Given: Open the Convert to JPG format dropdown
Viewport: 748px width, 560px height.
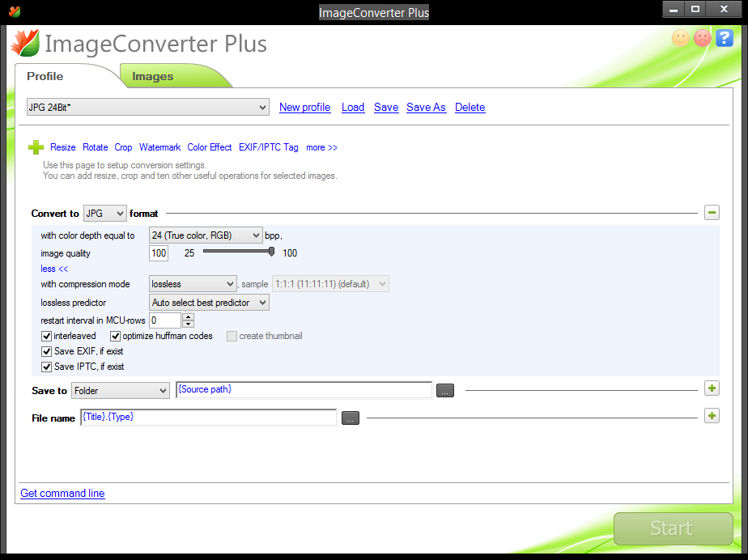Looking at the screenshot, I should pyautogui.click(x=105, y=213).
